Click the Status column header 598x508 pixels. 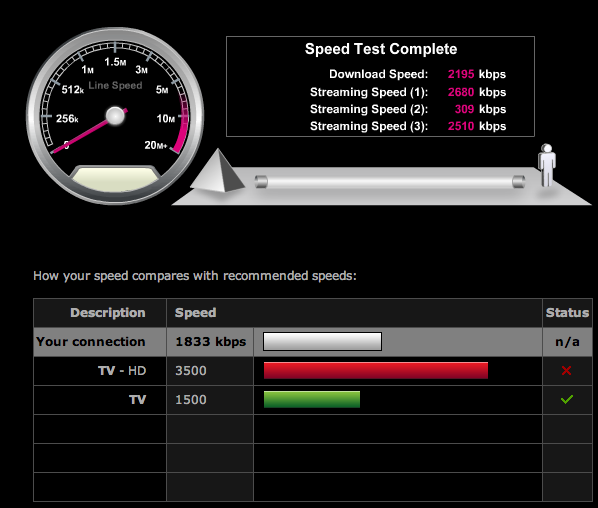pyautogui.click(x=567, y=313)
